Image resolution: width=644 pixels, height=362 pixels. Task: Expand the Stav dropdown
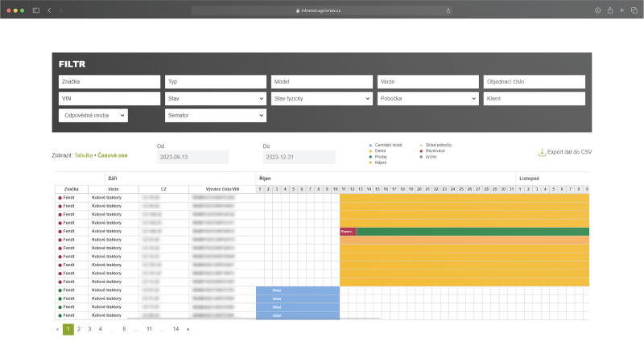pyautogui.click(x=215, y=98)
